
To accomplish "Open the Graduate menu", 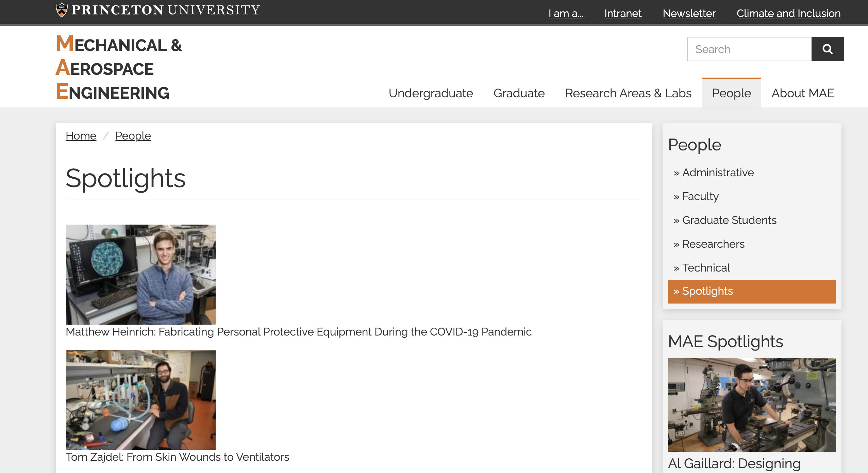I will (519, 93).
